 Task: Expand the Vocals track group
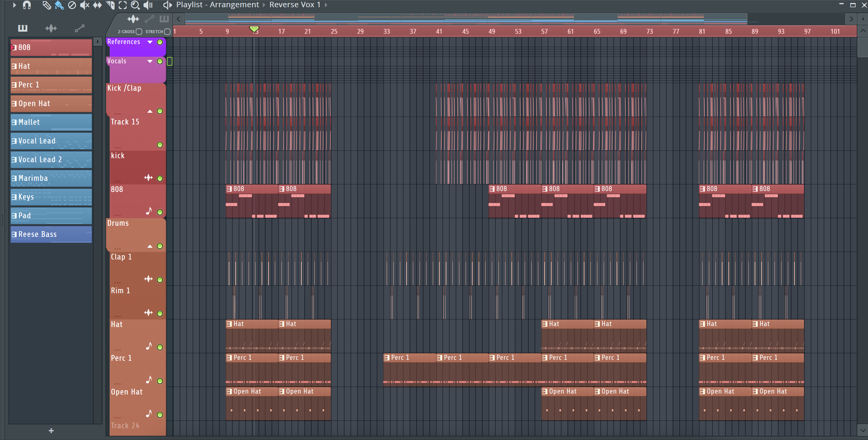click(150, 61)
